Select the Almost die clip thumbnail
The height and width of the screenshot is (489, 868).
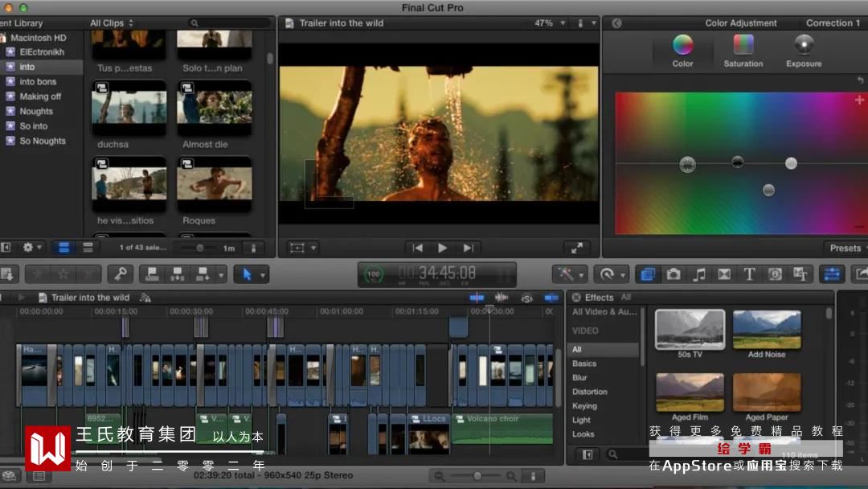pos(214,108)
